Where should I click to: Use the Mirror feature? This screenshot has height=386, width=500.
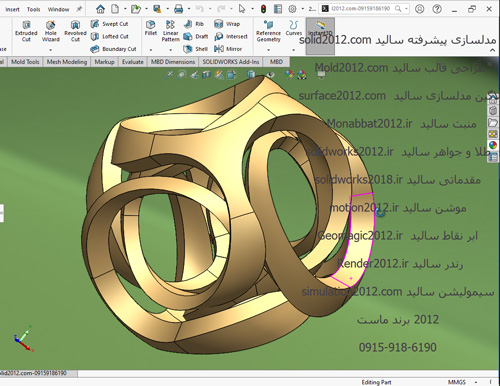click(228, 49)
